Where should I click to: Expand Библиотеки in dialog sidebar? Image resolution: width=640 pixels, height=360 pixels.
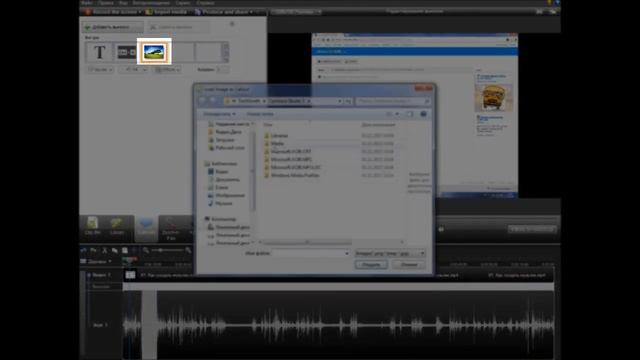[x=221, y=164]
